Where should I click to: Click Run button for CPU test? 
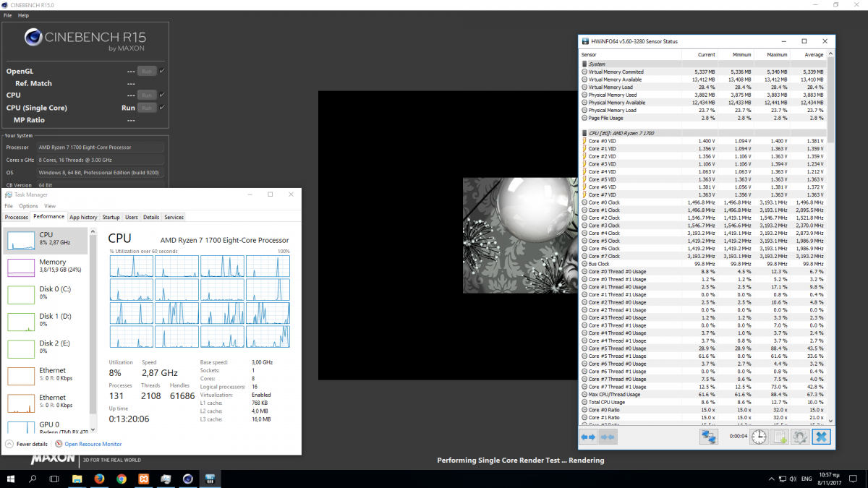(x=147, y=95)
